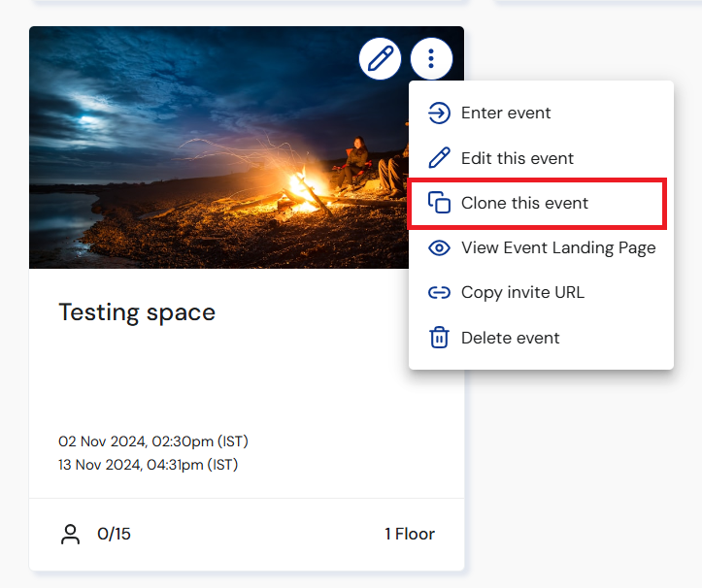Screen dimensions: 702x588
Task: Click the Enter event arrow icon
Action: pos(440,113)
